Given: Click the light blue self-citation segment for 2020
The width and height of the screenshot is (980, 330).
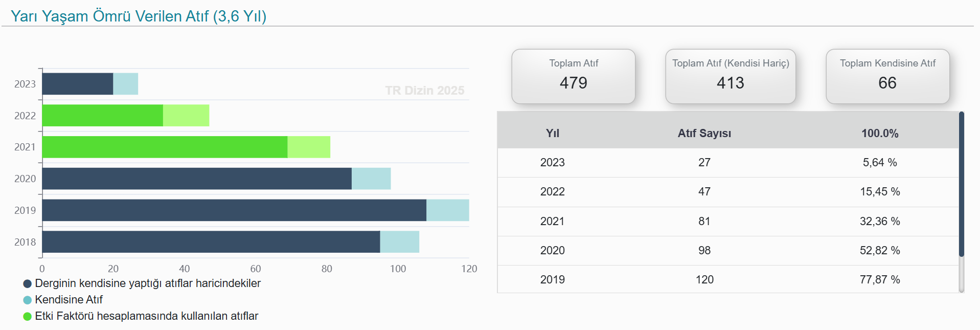Looking at the screenshot, I should point(371,179).
